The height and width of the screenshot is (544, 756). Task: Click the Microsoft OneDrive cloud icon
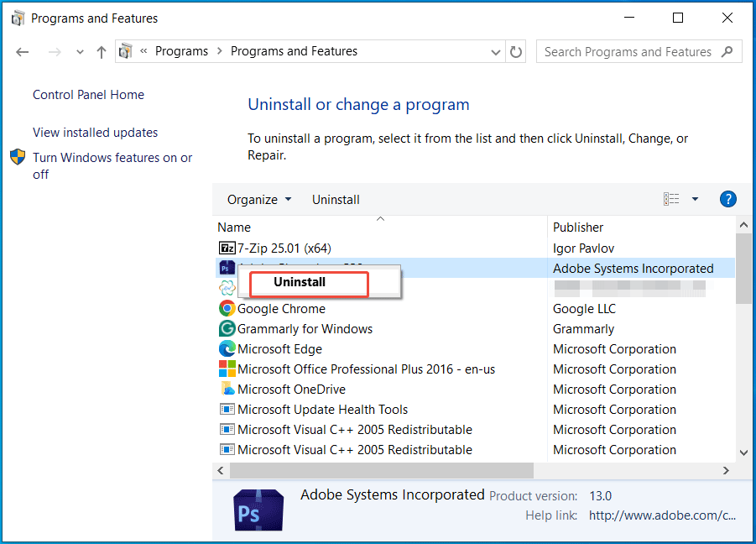point(227,389)
